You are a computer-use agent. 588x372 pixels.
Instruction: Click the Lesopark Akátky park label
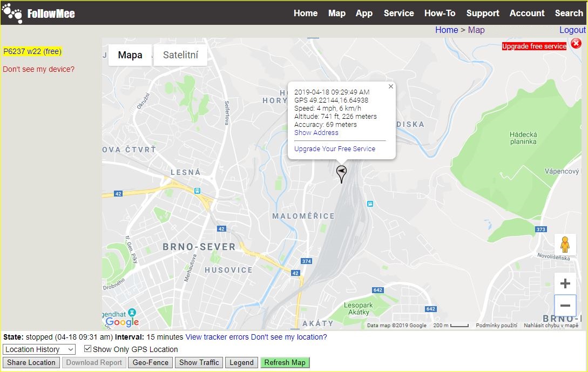tap(359, 309)
